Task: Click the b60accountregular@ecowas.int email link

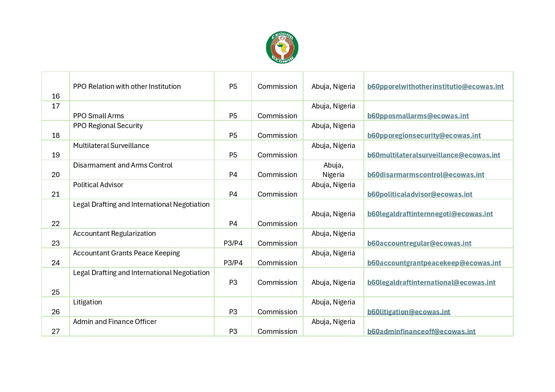Action: pos(419,243)
